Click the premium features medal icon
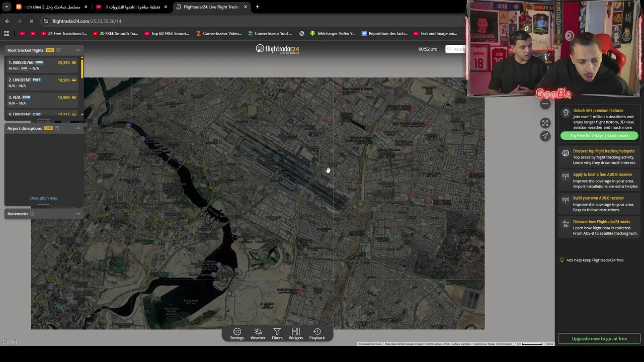644x362 pixels. pos(566,113)
